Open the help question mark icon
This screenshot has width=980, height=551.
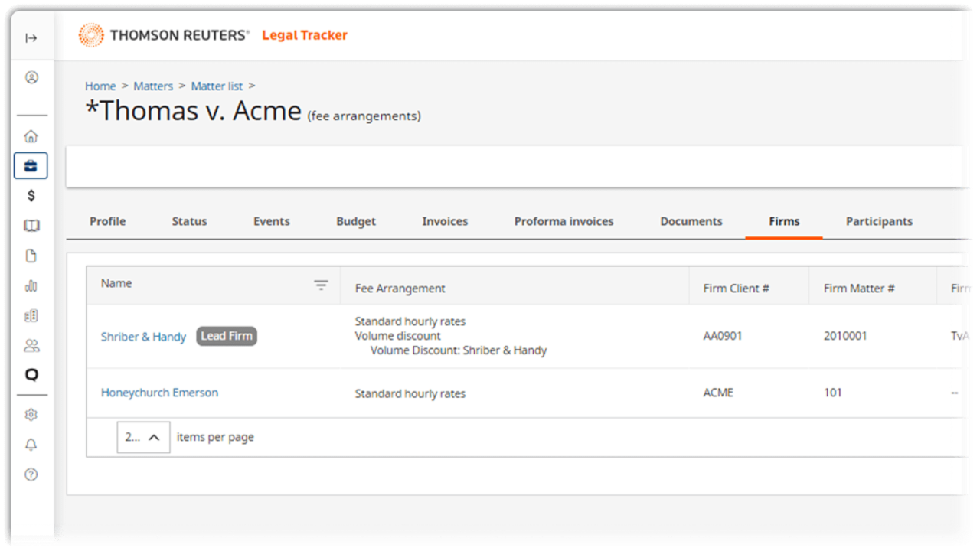pyautogui.click(x=31, y=474)
